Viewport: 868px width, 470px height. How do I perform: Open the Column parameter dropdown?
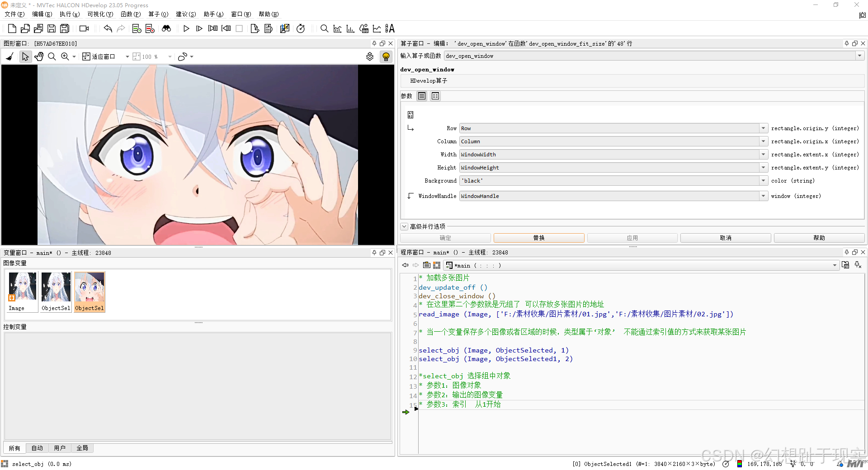(x=764, y=141)
